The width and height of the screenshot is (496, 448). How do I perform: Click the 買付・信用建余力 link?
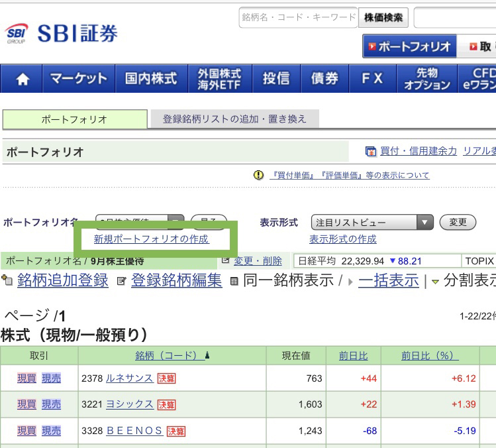pos(418,151)
